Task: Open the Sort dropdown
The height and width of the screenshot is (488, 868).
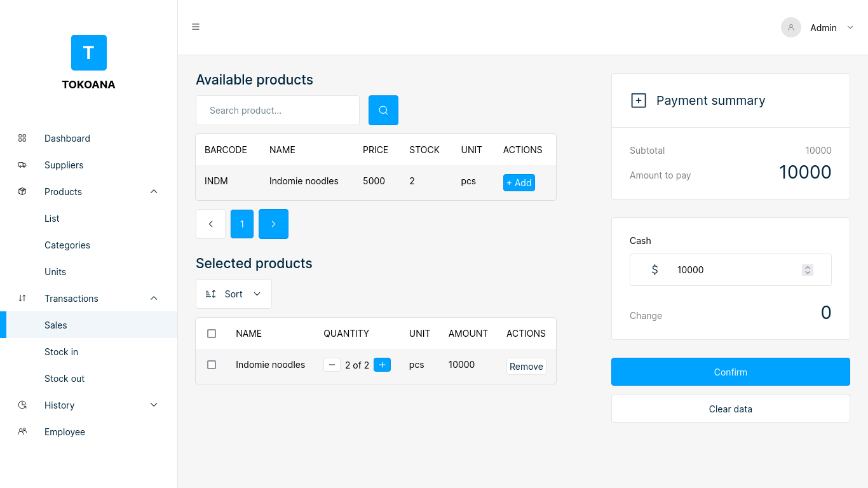Action: (x=233, y=294)
